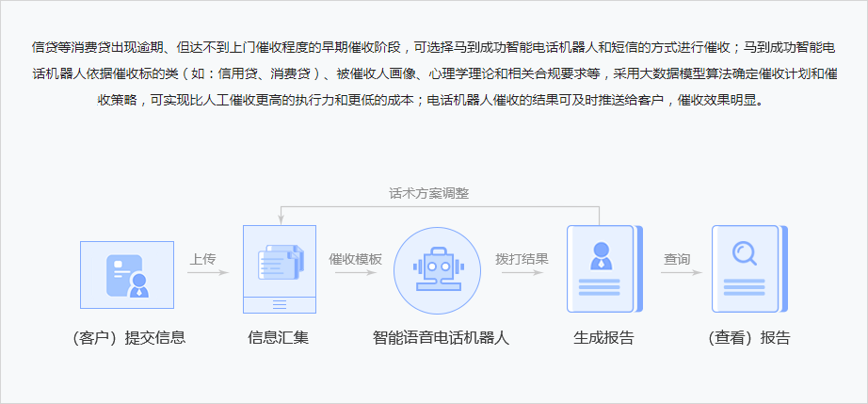The image size is (868, 404).
Task: Click the magnifier report icon for 查看报告
Action: click(746, 268)
